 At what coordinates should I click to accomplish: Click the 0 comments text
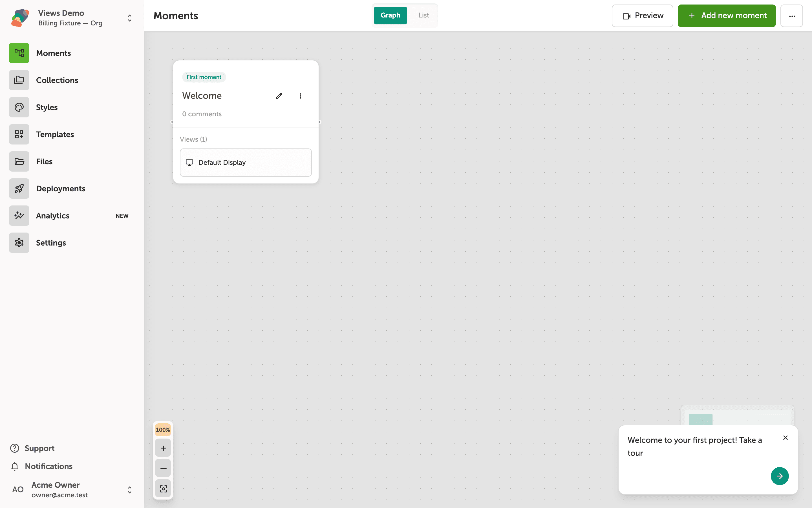202,114
